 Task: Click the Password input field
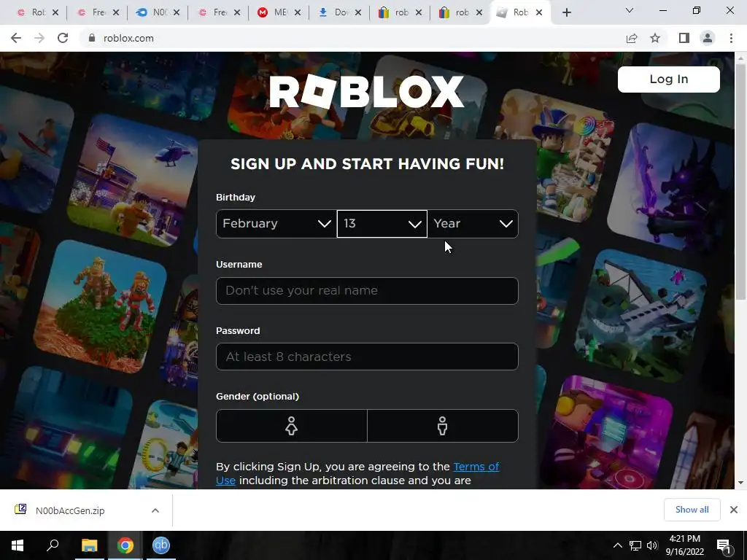tap(367, 357)
